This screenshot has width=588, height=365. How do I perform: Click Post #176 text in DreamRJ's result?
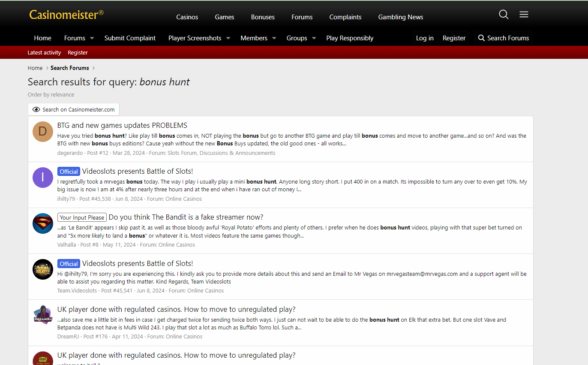click(96, 336)
